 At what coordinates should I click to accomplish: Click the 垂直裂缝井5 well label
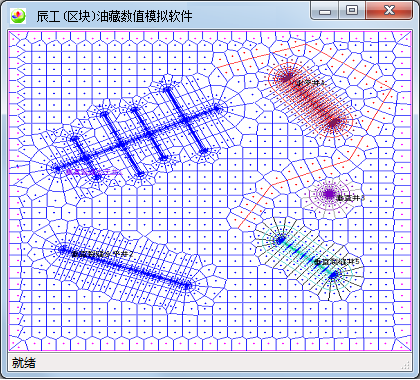[337, 262]
